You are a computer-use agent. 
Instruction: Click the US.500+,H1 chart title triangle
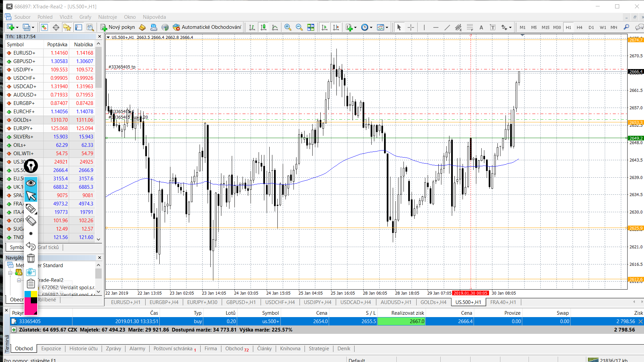[x=108, y=37]
